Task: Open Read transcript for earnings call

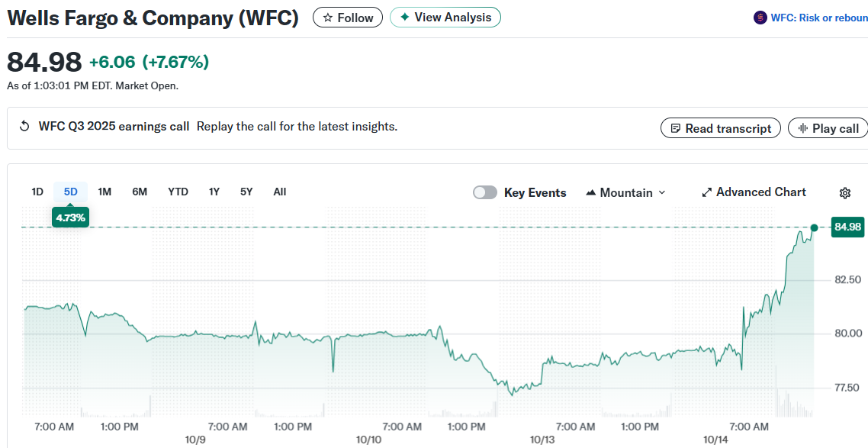Action: click(x=720, y=128)
